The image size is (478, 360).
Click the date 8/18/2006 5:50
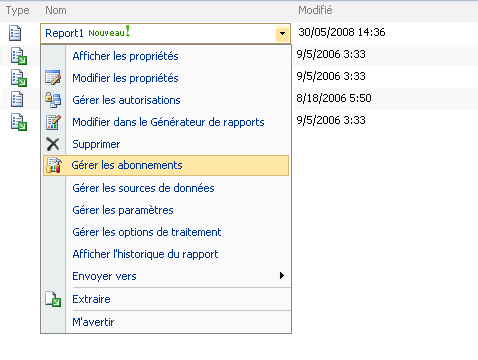334,98
